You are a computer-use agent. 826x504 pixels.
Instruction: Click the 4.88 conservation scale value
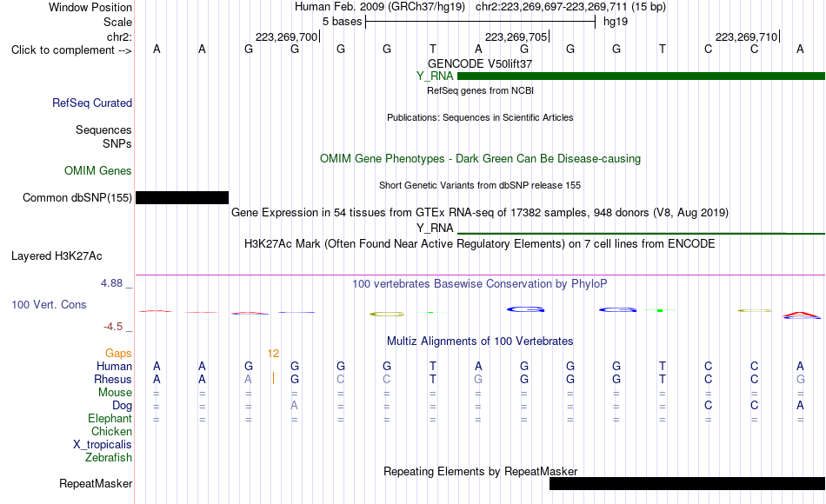click(x=111, y=283)
